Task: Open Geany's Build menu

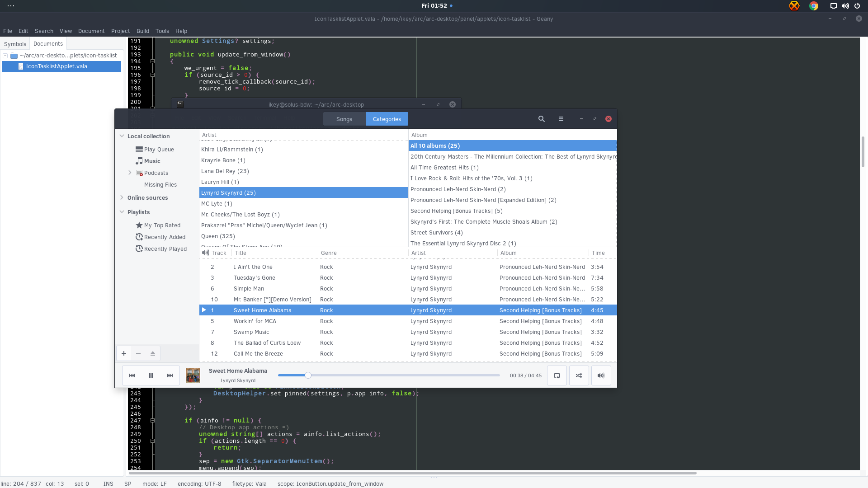Action: click(143, 31)
